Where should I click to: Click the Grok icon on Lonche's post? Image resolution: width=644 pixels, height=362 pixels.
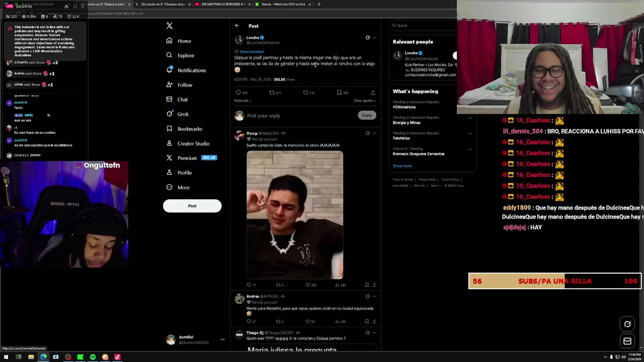pos(368,38)
